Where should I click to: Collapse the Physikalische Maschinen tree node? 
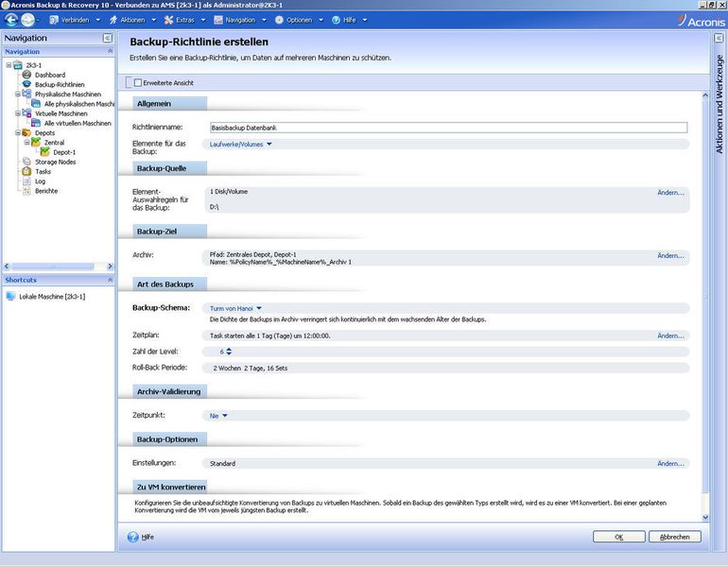(18, 94)
